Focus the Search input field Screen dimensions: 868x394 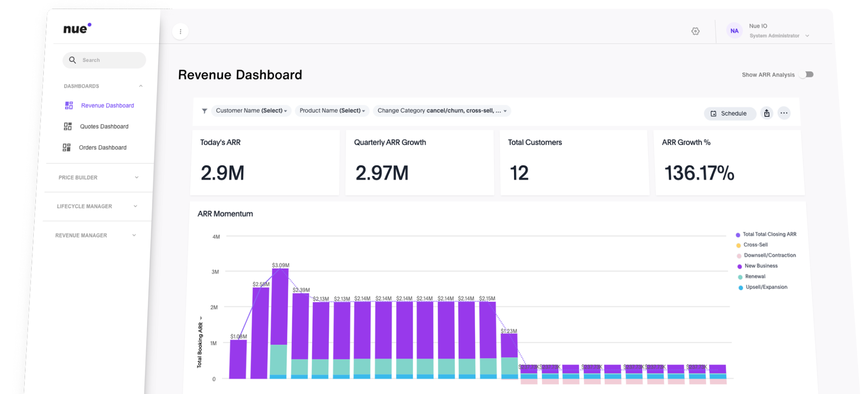tap(110, 60)
